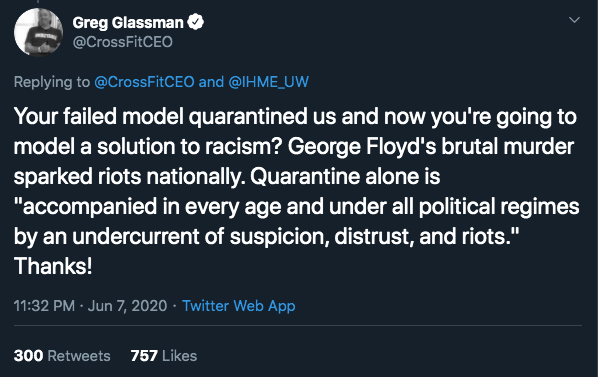Open the 11:32 PM timestamp
The height and width of the screenshot is (377, 598).
tap(44, 306)
